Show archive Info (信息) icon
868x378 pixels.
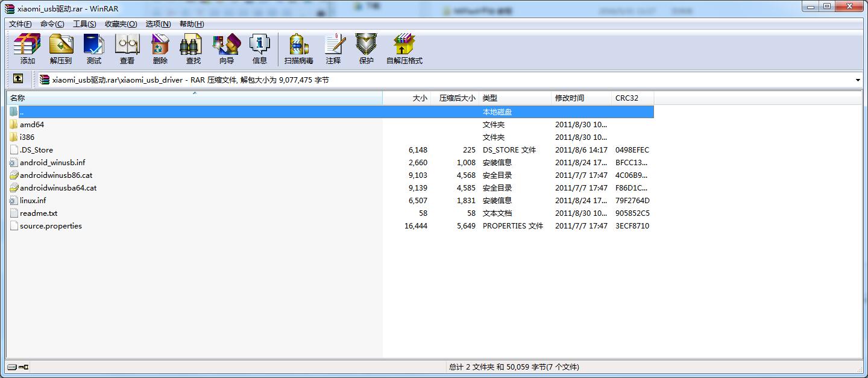[260, 49]
